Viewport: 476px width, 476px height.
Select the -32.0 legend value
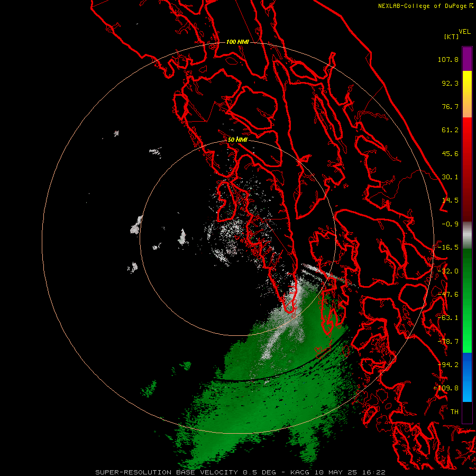[448, 271]
